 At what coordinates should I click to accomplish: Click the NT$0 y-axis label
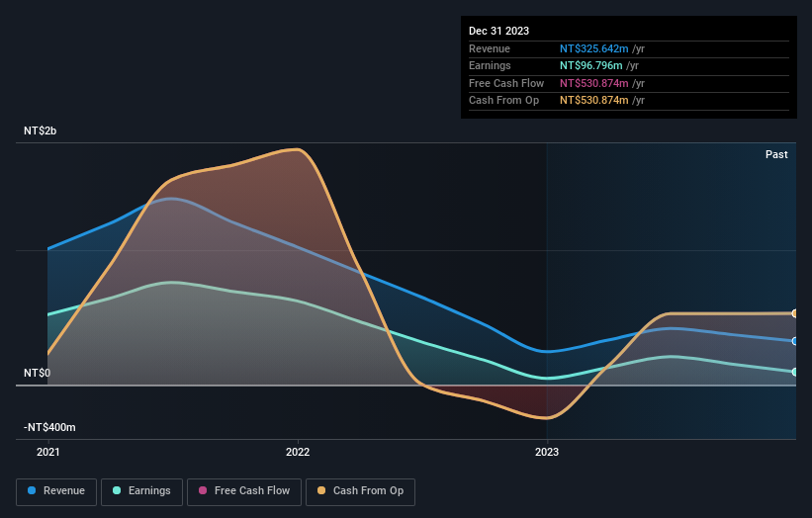point(37,373)
